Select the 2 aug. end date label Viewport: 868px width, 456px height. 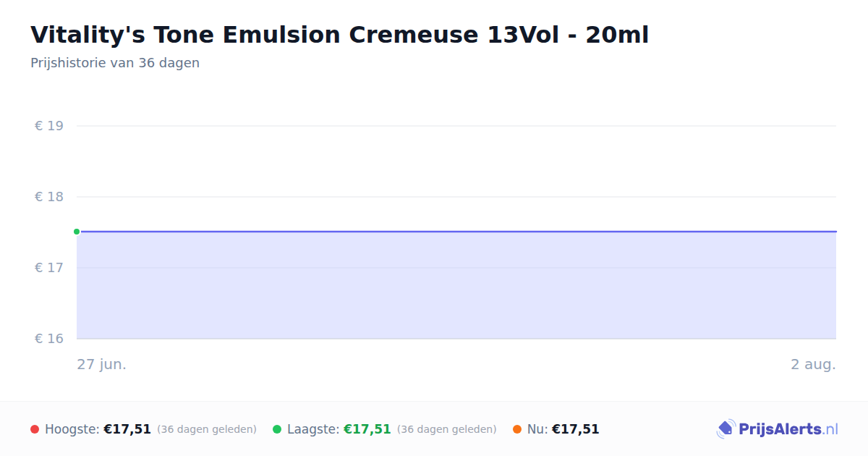point(813,364)
